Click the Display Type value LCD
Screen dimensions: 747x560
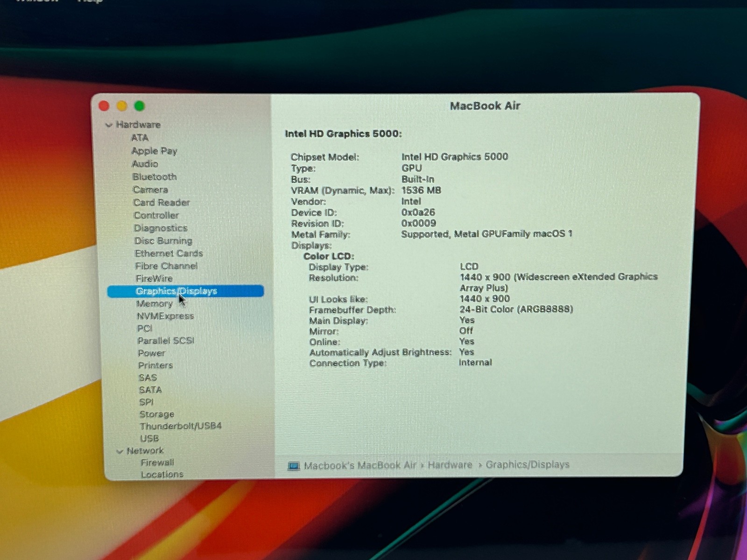click(x=469, y=266)
